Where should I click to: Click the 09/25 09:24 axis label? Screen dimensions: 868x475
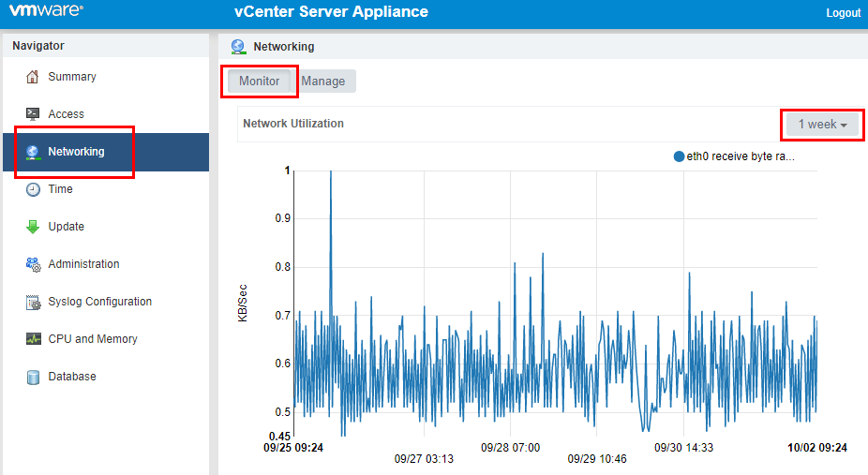pyautogui.click(x=293, y=448)
